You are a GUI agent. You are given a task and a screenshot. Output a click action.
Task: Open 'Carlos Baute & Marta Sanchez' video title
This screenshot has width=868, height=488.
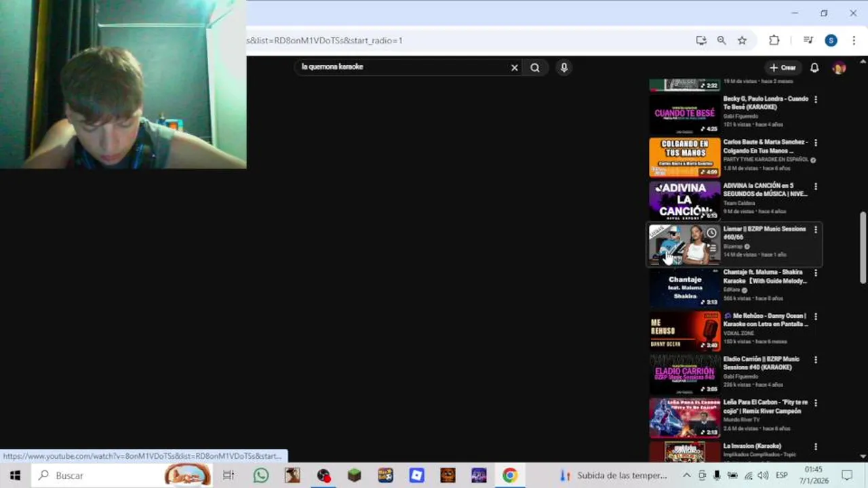(x=766, y=146)
